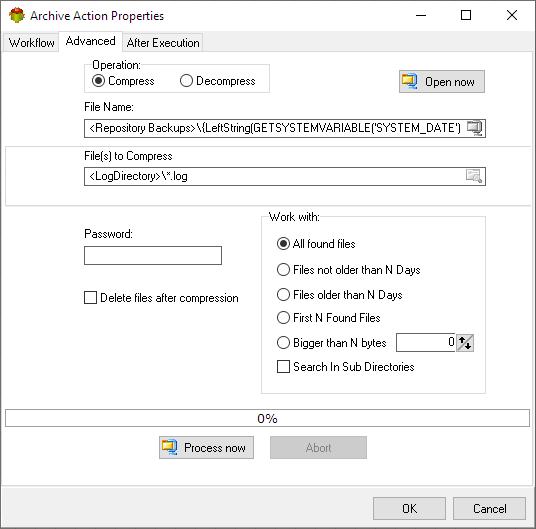Viewport: 536px width, 529px height.
Task: Maximize the Archive Action Properties window
Action: (466, 15)
